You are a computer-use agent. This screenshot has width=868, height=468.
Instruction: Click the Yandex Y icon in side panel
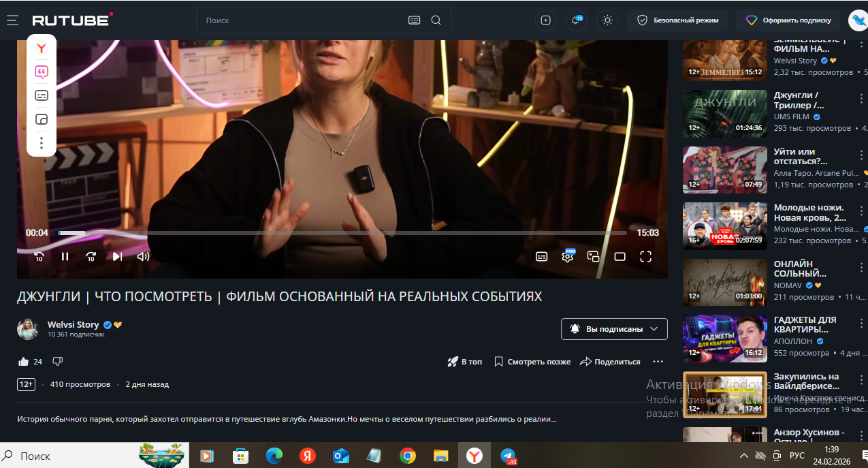click(42, 48)
